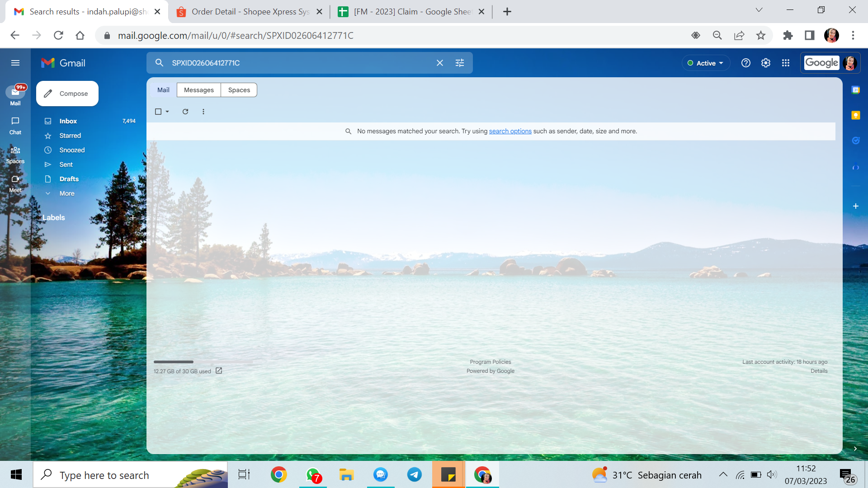
Task: Open the Windows Start menu
Action: pyautogui.click(x=16, y=474)
